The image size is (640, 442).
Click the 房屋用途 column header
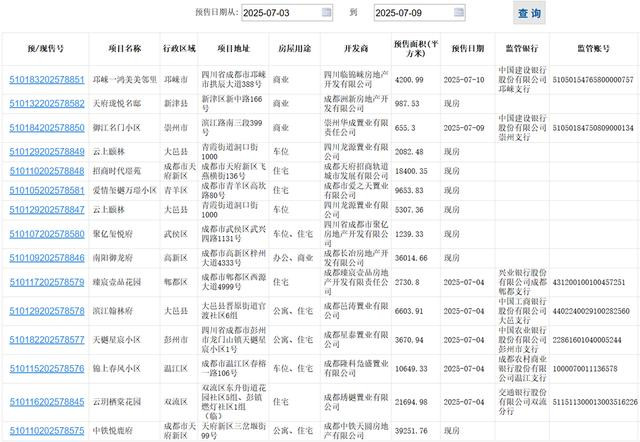click(295, 49)
